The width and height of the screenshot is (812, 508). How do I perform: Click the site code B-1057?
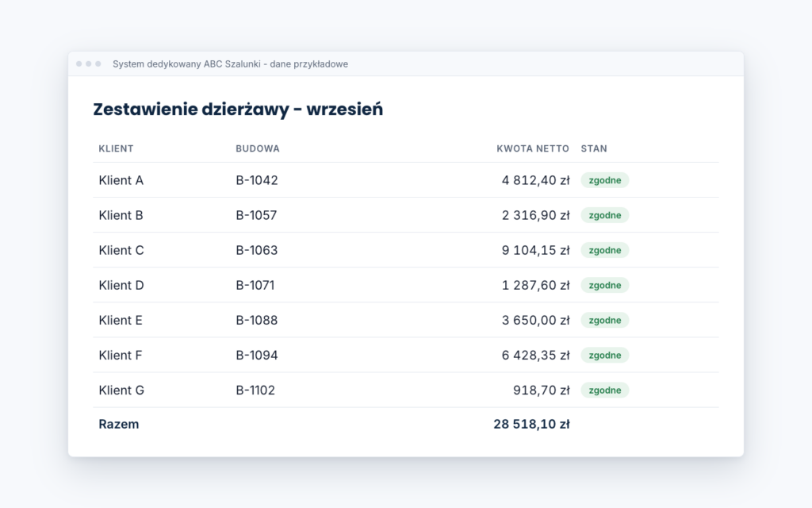click(x=256, y=215)
